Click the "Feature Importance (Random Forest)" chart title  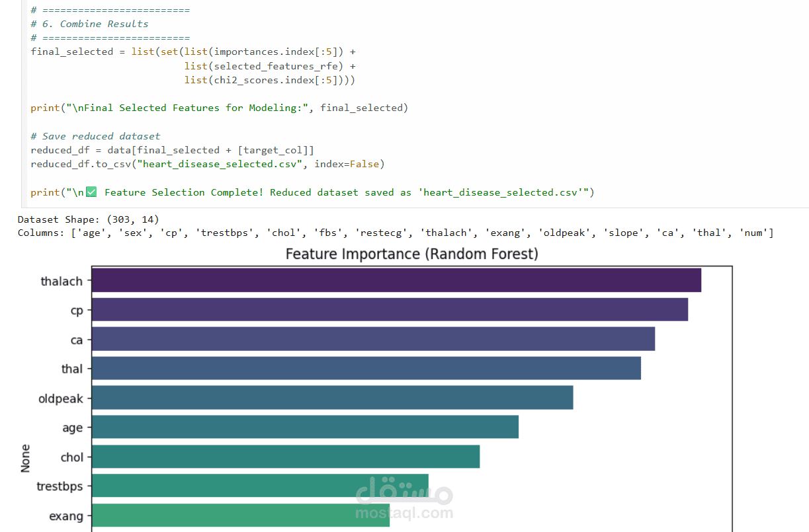pyautogui.click(x=411, y=254)
